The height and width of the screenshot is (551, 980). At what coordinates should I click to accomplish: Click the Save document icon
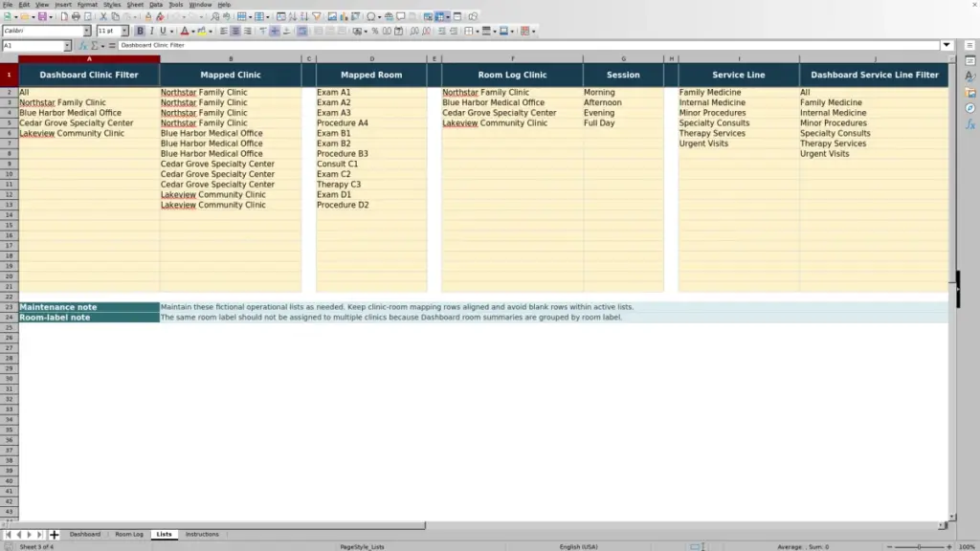(42, 17)
